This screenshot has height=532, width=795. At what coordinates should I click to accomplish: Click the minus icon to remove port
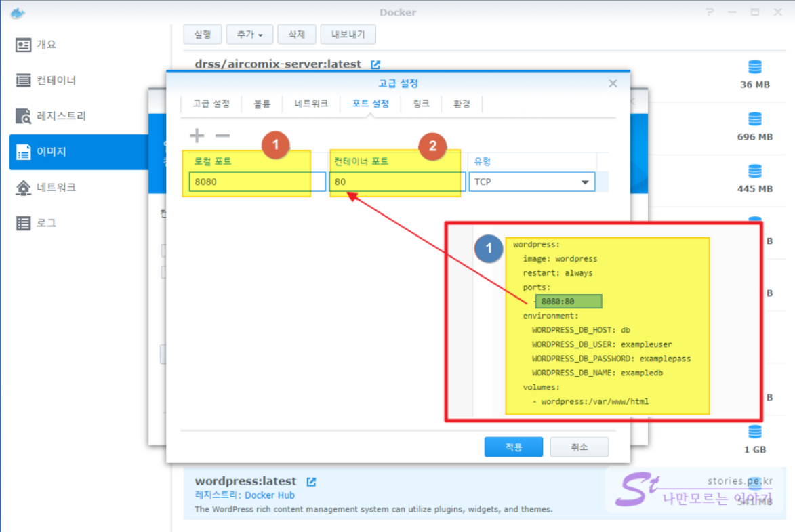(222, 136)
